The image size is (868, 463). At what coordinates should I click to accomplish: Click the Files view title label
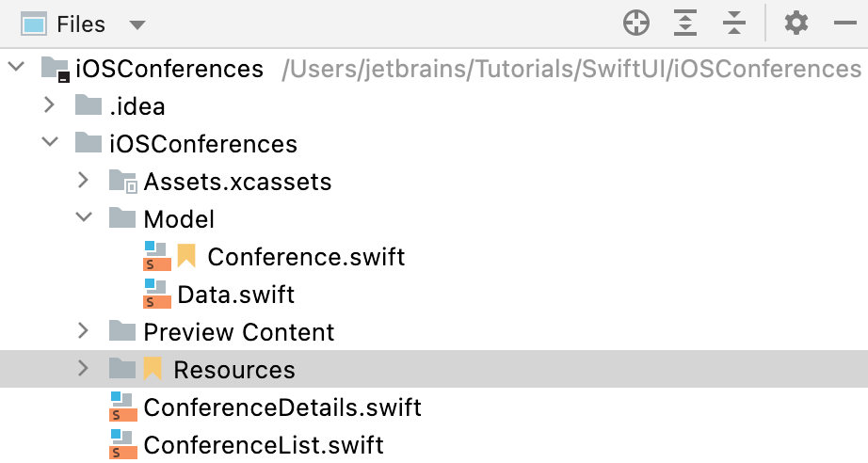coord(81,24)
